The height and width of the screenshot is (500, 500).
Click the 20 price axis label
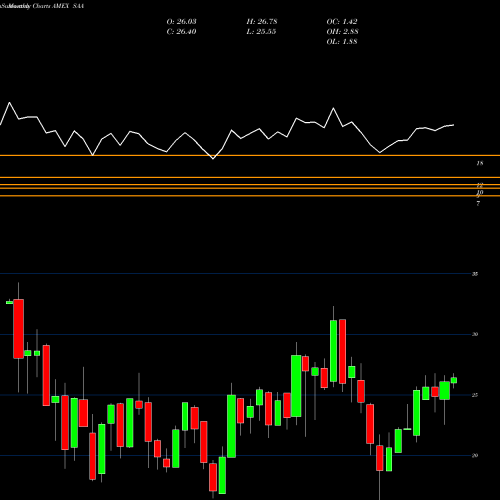[x=475, y=456]
